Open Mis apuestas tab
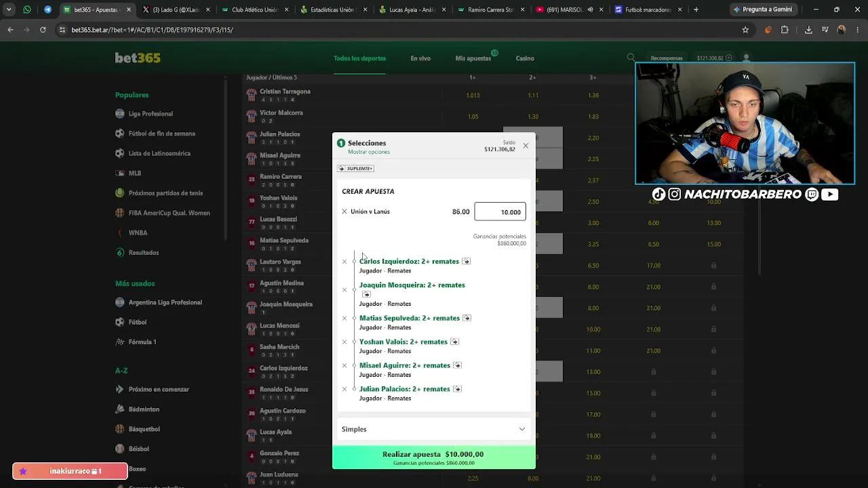Screen dimensions: 868x488 coord(473,58)
